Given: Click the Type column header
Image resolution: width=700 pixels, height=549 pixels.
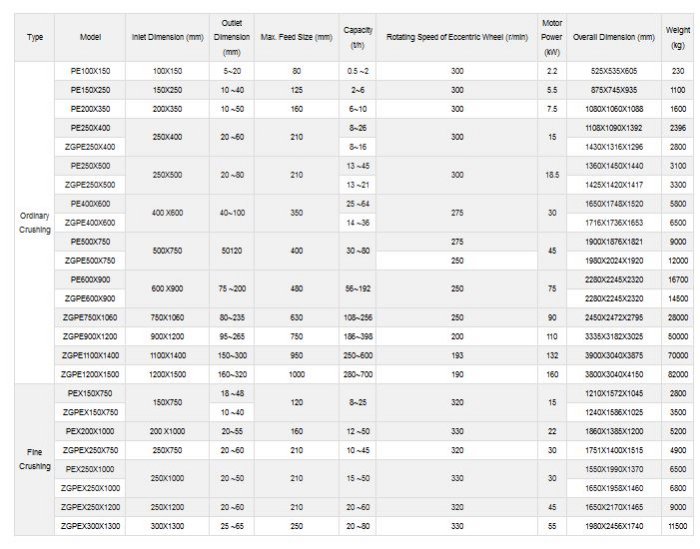Looking at the screenshot, I should (35, 37).
